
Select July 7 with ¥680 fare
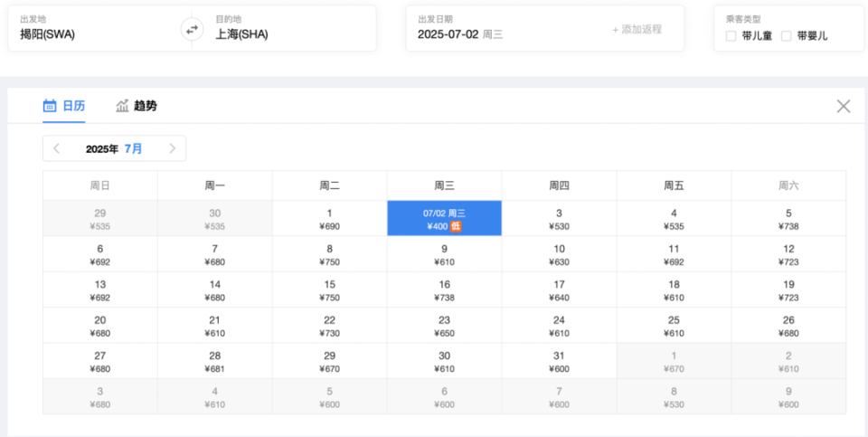pos(215,254)
